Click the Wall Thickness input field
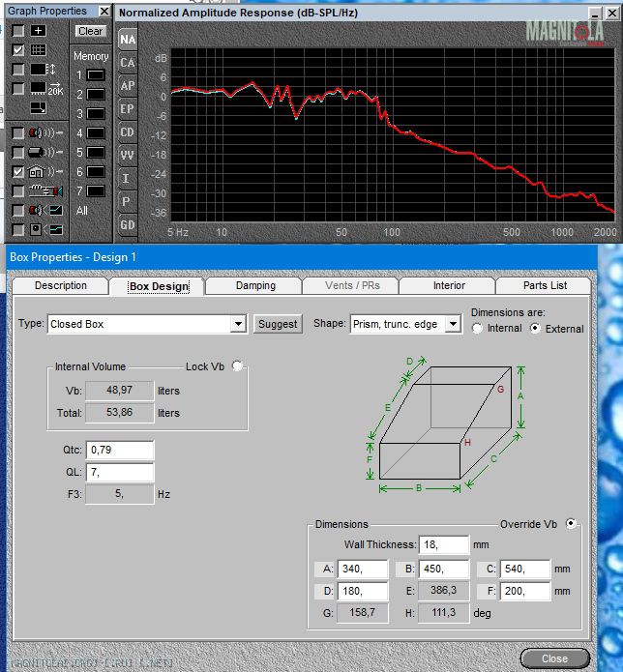623x672 pixels. tap(443, 545)
